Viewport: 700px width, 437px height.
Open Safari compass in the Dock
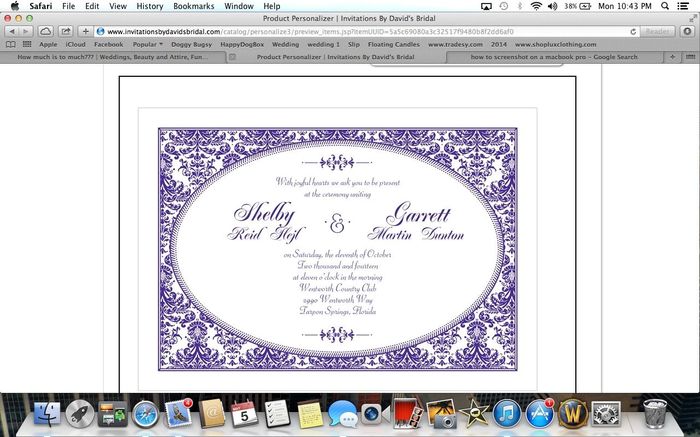[145, 414]
